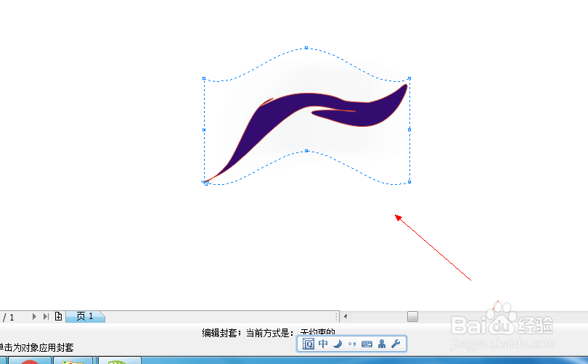588x364 pixels.
Task: Select envelope top-left corner node
Action: (204, 78)
